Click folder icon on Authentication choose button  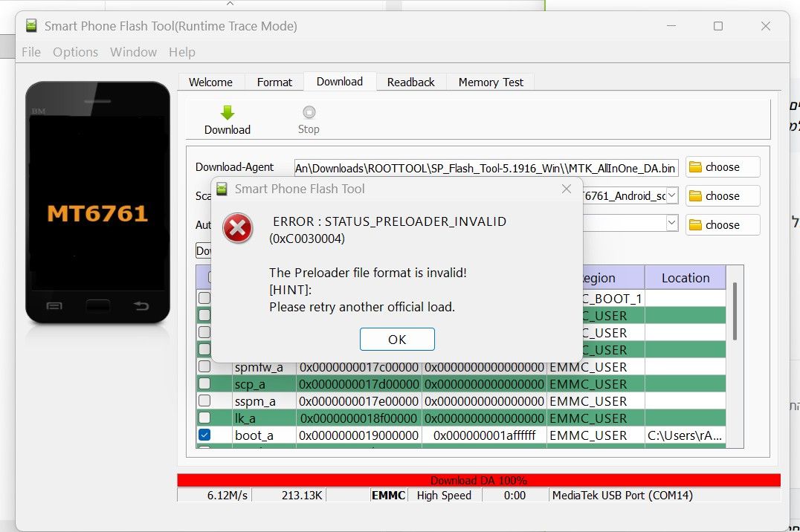click(695, 225)
